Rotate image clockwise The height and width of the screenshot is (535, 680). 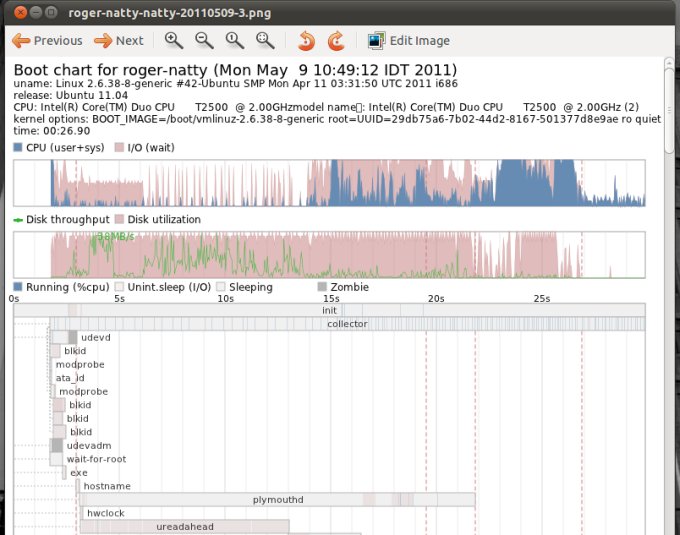tap(336, 41)
